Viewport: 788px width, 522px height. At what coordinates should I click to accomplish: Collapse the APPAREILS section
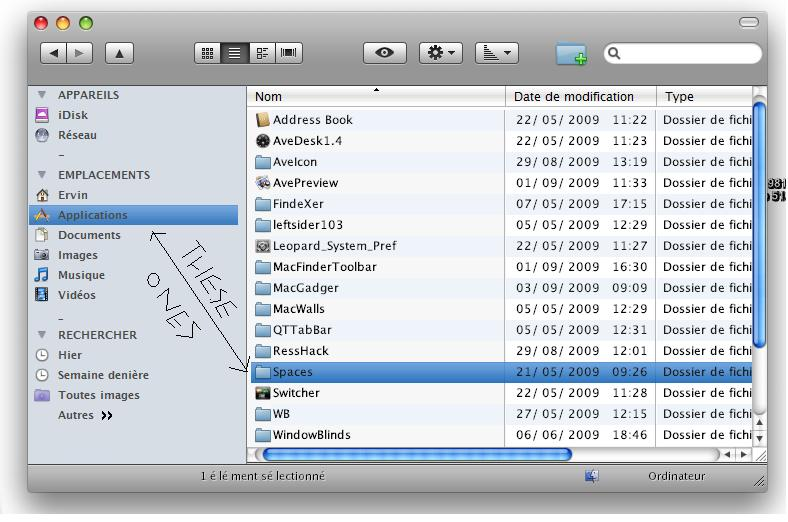tap(42, 94)
